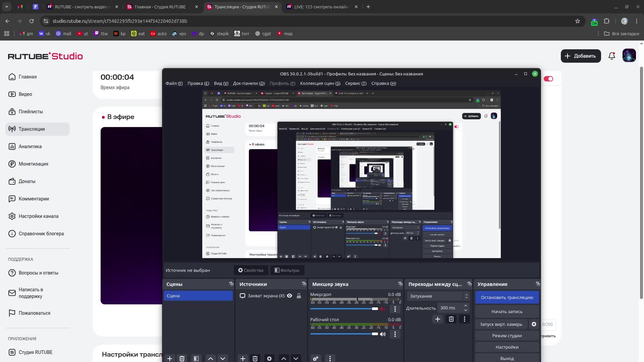Image resolution: width=644 pixels, height=362 pixels.
Task: Open source properties gear icon
Action: coord(269,359)
